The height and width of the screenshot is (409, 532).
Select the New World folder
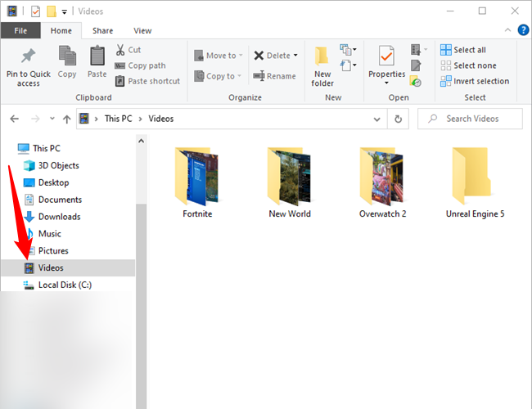[290, 182]
